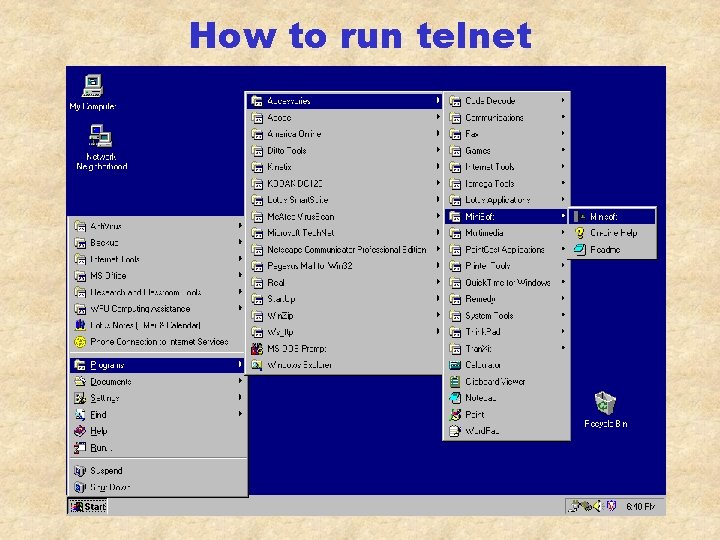Open the McAfee VirusScan program group
This screenshot has width=720, height=540.
pos(344,217)
